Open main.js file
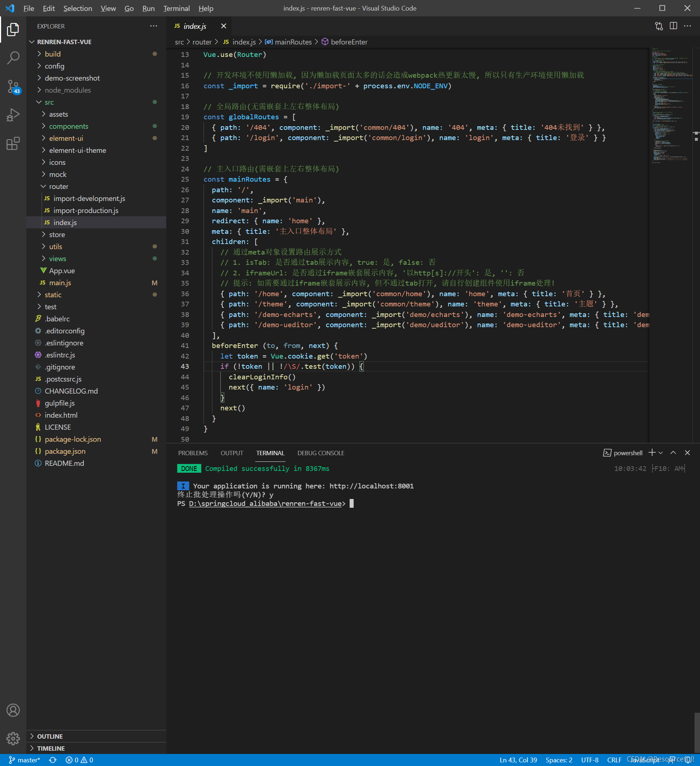Screen dimensions: 700x766 coord(96,283)
